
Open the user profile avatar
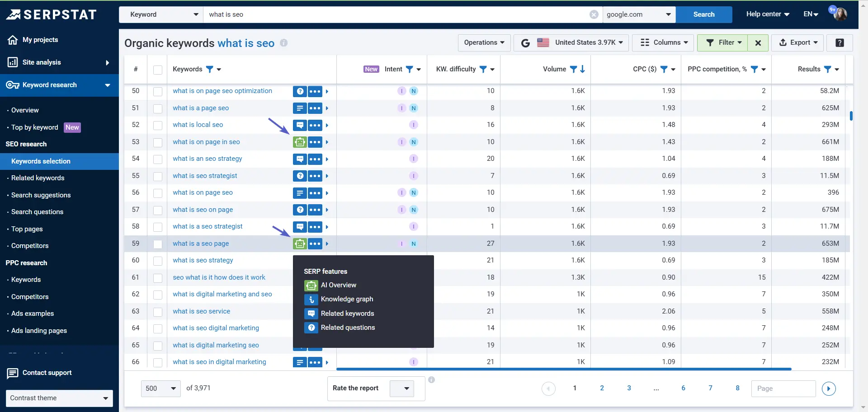tap(840, 14)
